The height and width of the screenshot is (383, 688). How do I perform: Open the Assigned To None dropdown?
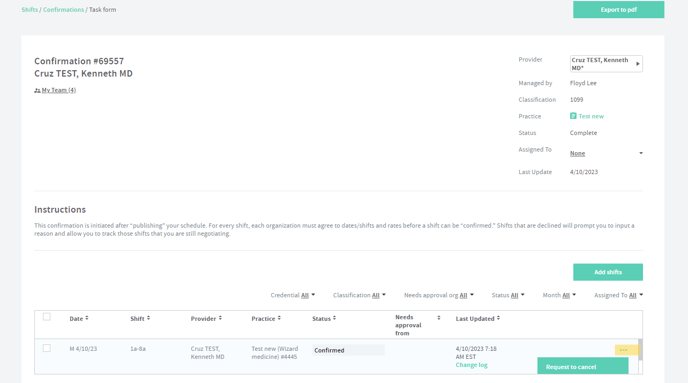pos(606,153)
